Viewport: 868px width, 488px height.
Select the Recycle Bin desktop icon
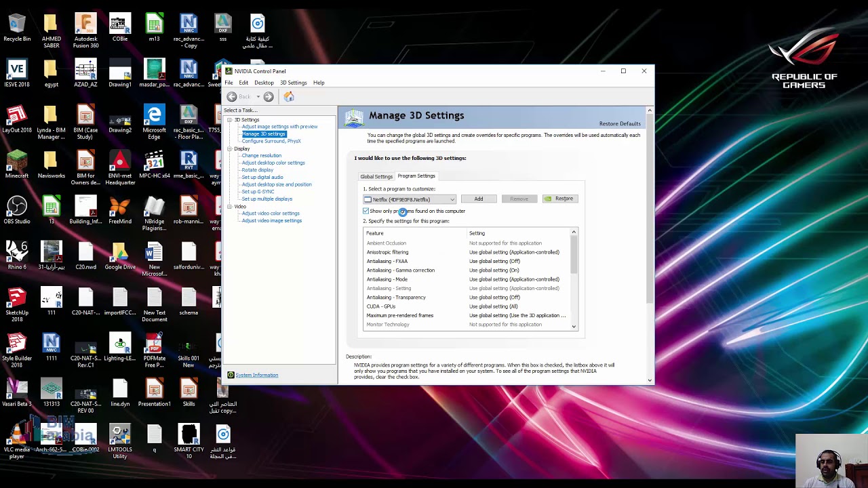[x=17, y=28]
